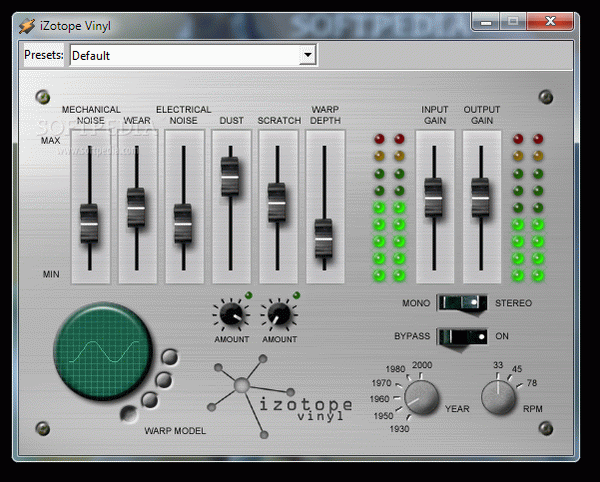
Task: Select the 1960 year label
Action: pos(380,399)
